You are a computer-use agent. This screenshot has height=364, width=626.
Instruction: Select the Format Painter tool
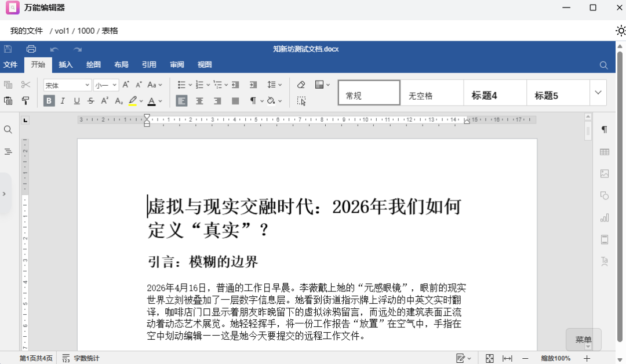click(x=26, y=101)
